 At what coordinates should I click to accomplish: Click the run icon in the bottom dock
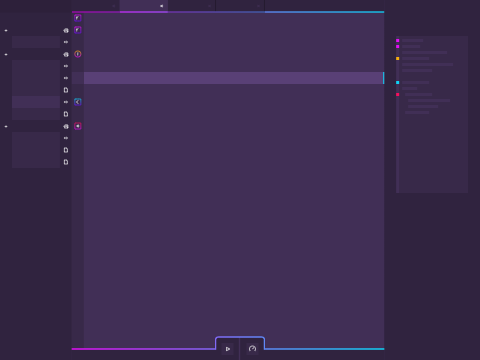(x=228, y=349)
